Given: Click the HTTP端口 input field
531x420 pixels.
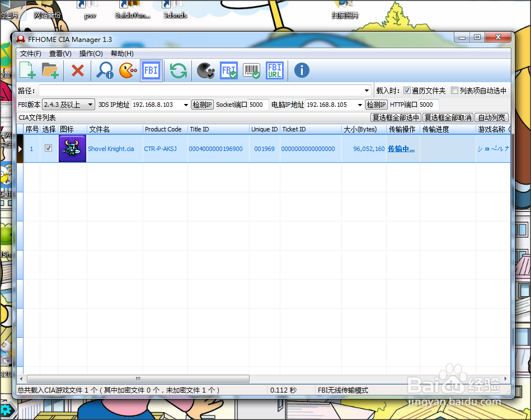Looking at the screenshot, I should click(428, 105).
